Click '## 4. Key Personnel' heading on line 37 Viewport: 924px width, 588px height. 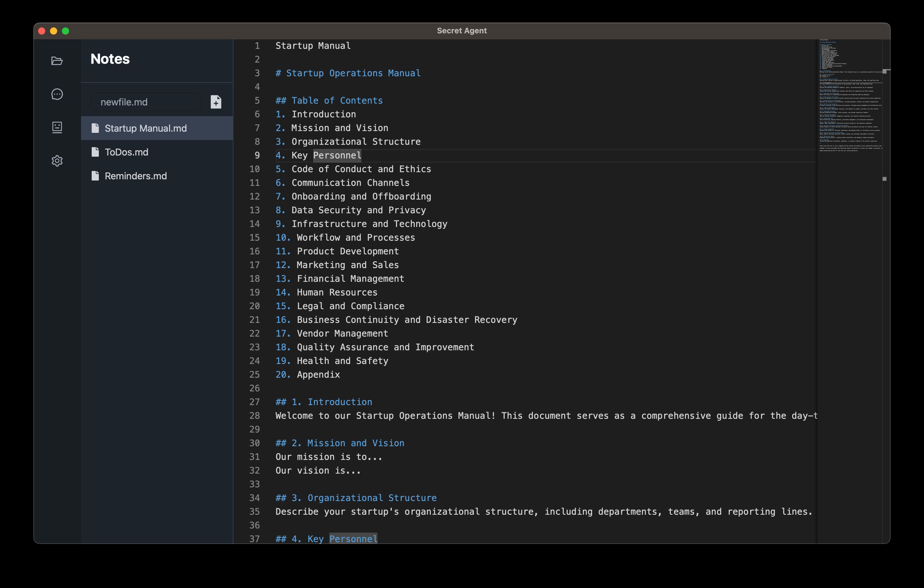pos(327,539)
